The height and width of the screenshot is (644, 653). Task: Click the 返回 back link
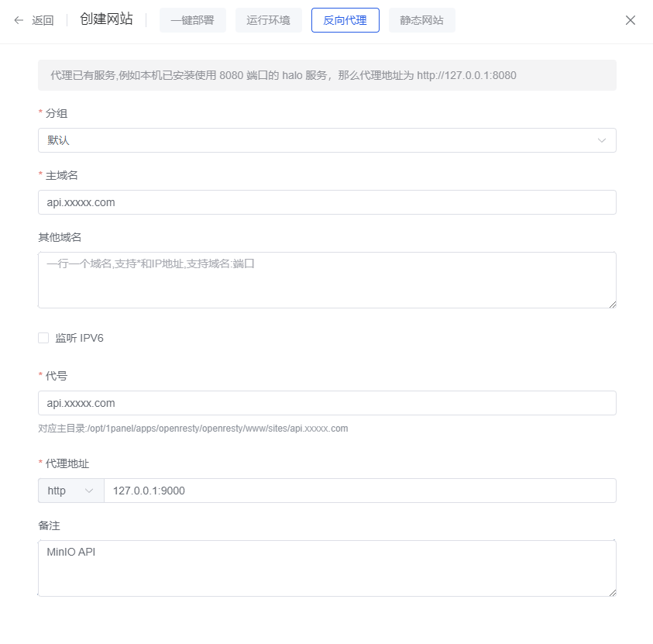pos(43,20)
